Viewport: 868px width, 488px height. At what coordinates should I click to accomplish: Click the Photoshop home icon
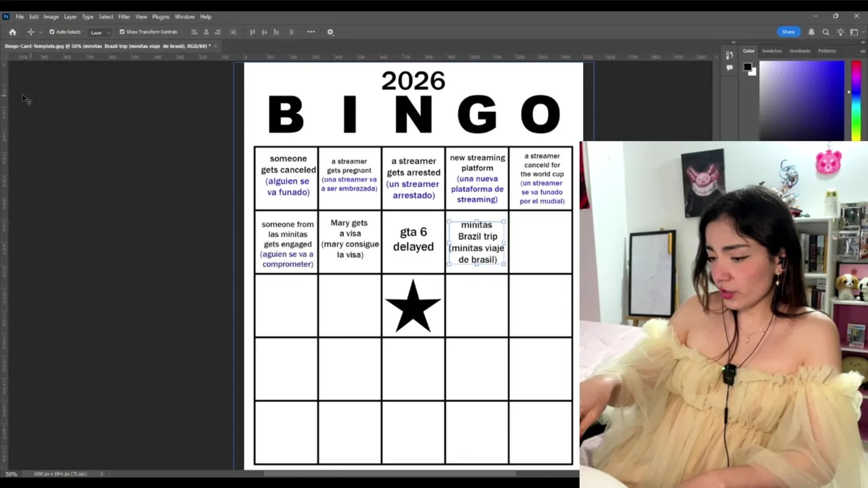click(12, 32)
